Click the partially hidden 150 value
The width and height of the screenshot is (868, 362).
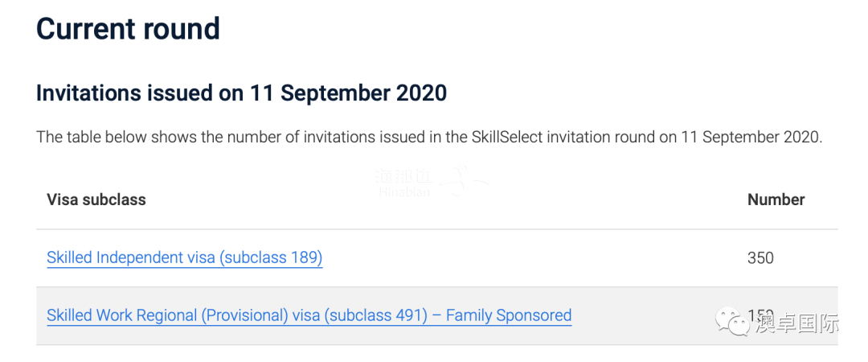(760, 315)
